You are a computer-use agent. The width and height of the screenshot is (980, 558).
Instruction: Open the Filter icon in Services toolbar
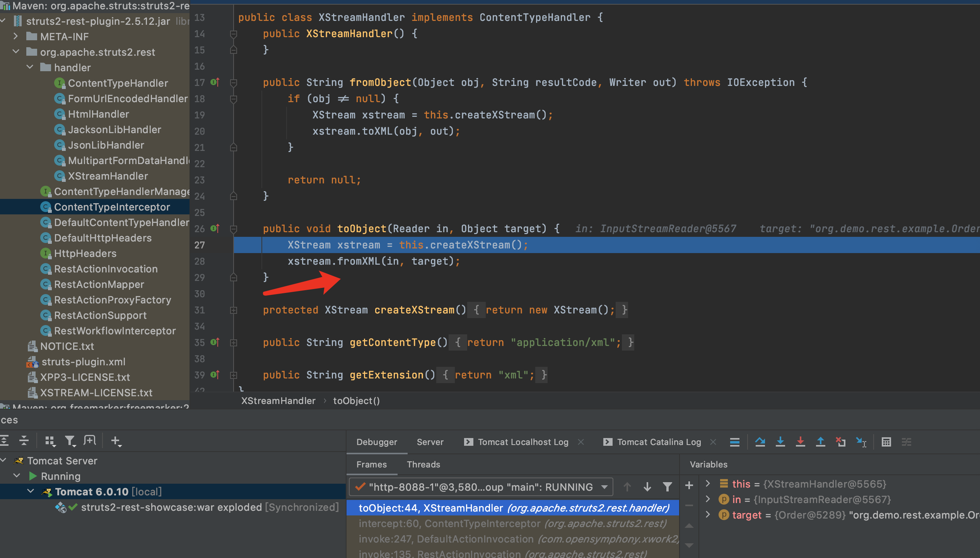click(x=70, y=441)
